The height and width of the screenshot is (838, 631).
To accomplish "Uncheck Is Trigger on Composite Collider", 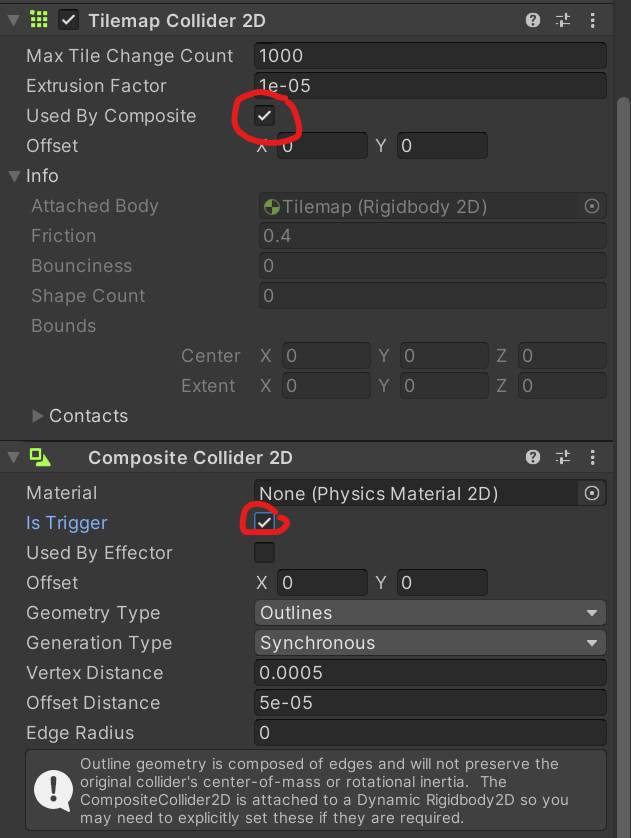I will 264,523.
